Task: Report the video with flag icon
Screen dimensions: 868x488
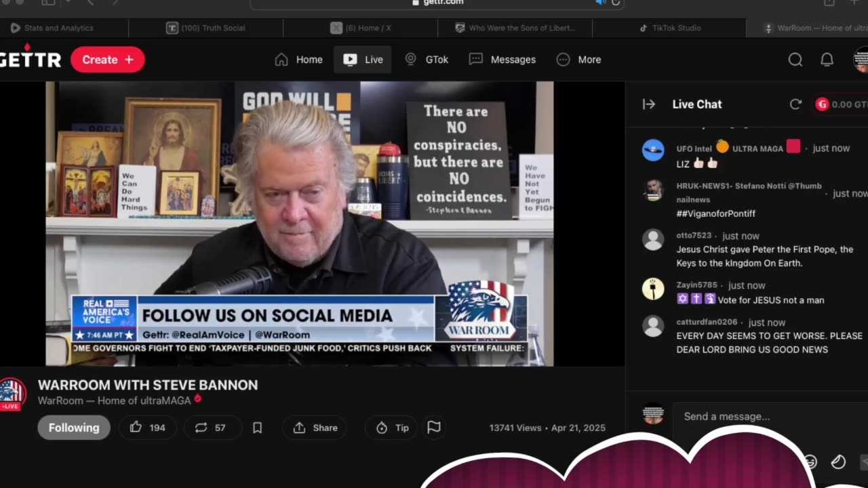Action: pyautogui.click(x=434, y=428)
